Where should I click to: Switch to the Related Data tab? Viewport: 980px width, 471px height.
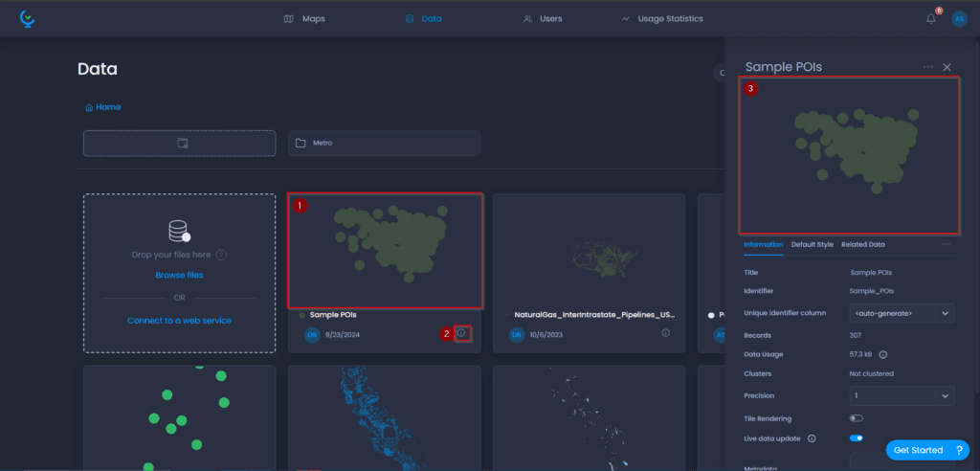tap(862, 244)
